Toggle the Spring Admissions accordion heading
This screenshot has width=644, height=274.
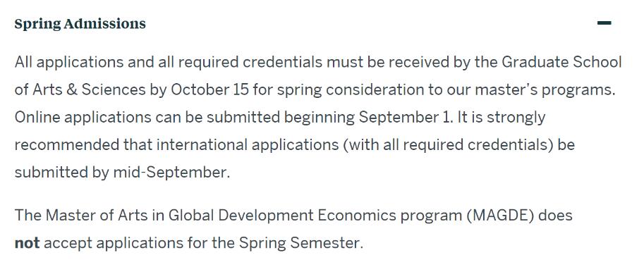pos(80,24)
